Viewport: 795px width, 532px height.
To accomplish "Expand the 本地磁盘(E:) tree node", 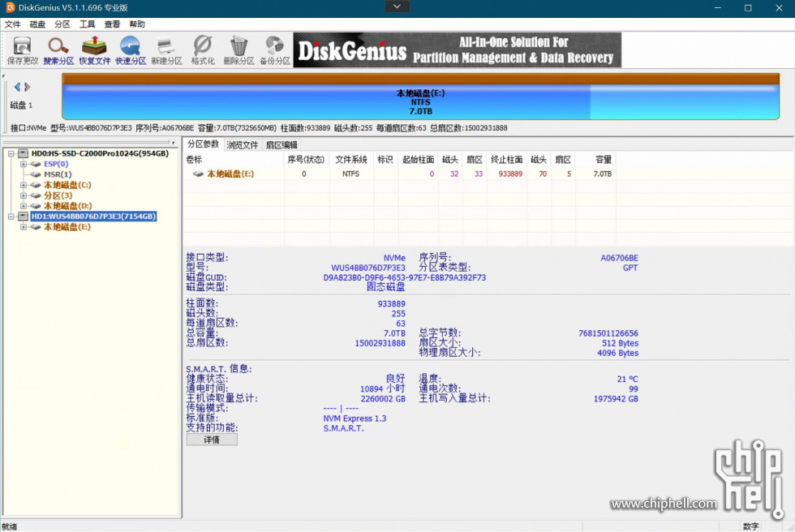I will point(23,227).
